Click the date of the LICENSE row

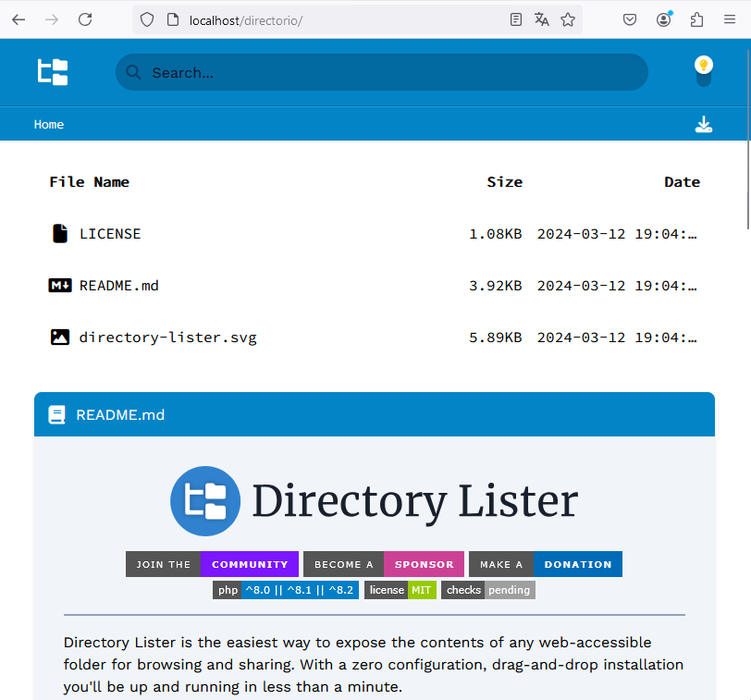(x=617, y=234)
